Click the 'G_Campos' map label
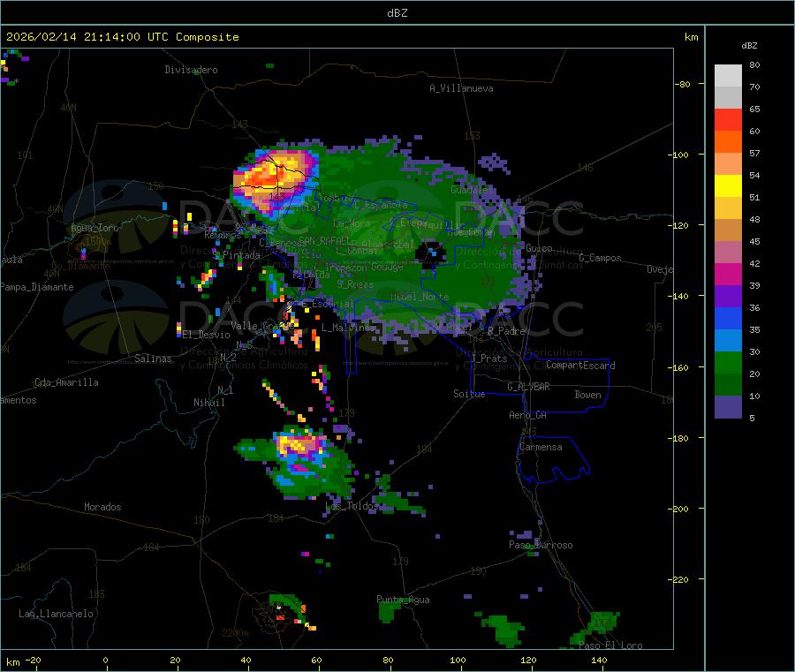 601,258
